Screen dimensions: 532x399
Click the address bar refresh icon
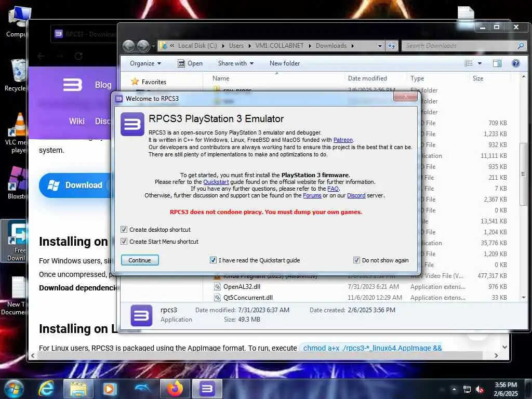click(x=392, y=46)
